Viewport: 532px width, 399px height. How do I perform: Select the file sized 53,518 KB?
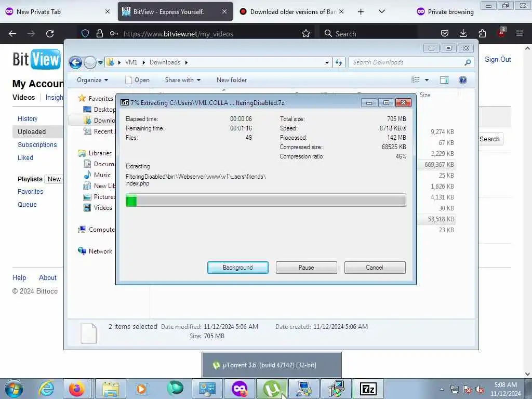click(441, 219)
